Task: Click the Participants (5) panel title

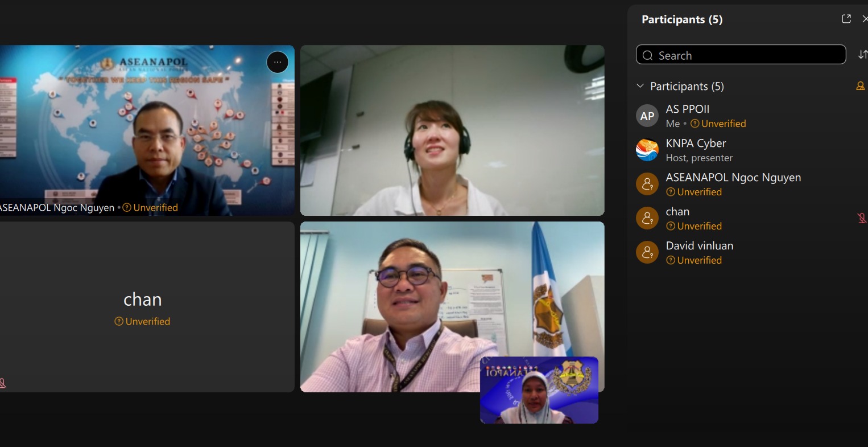Action: 681,19
